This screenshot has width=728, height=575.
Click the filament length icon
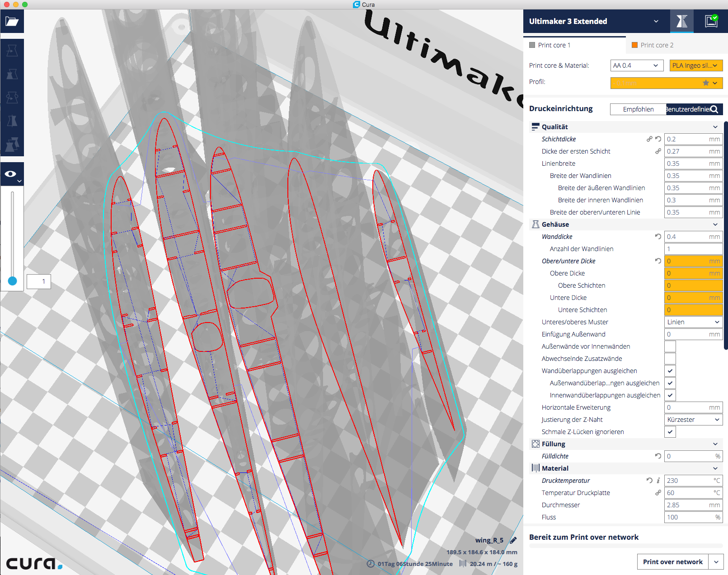tap(463, 564)
